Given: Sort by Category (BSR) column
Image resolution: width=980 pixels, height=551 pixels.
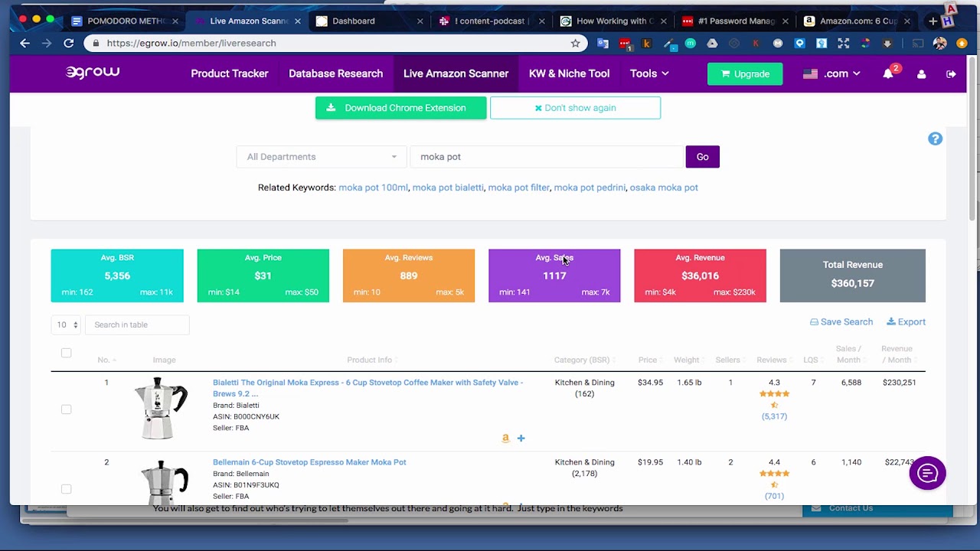Looking at the screenshot, I should (584, 360).
